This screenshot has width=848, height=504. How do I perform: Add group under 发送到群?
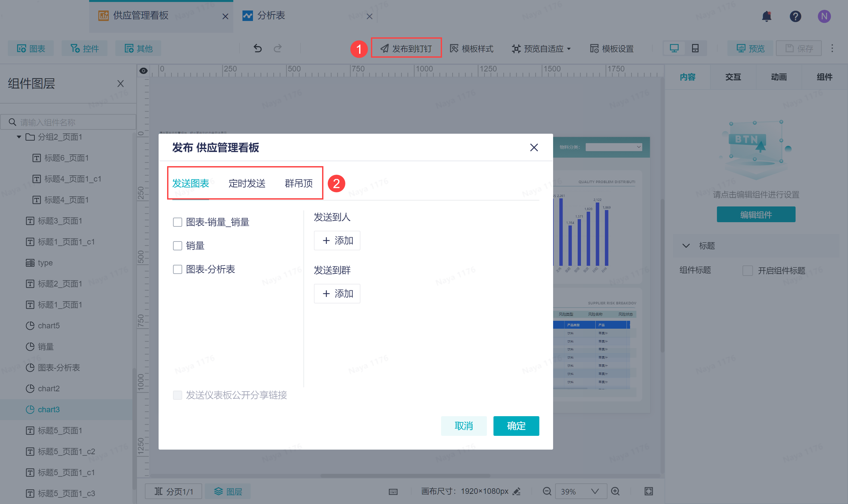point(337,293)
